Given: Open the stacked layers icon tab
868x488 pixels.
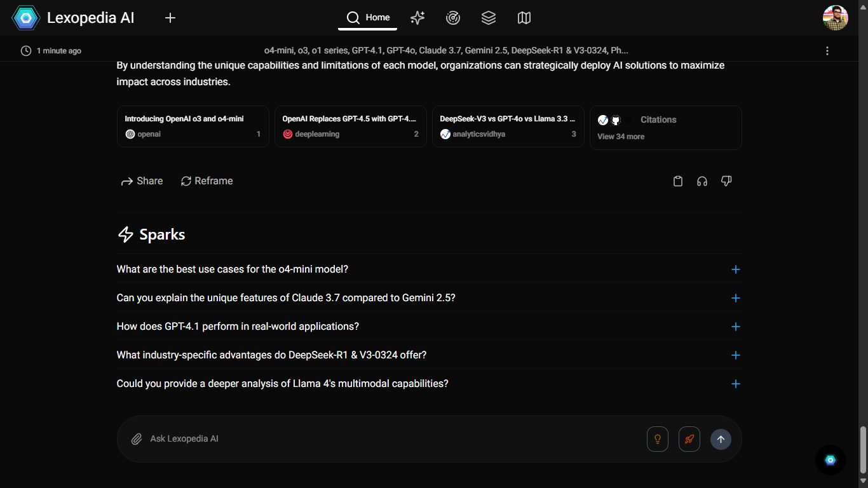Looking at the screenshot, I should click(x=489, y=18).
